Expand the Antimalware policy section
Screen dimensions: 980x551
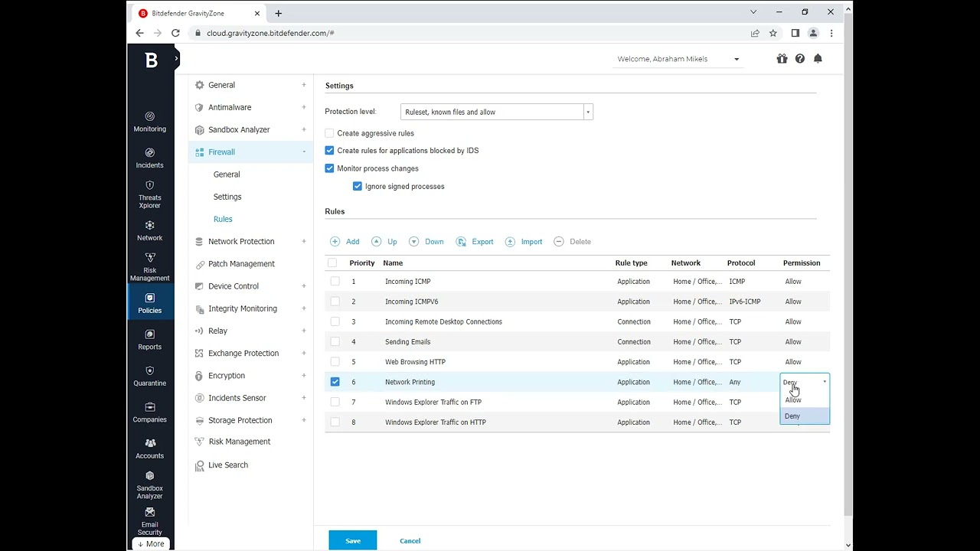click(x=304, y=107)
